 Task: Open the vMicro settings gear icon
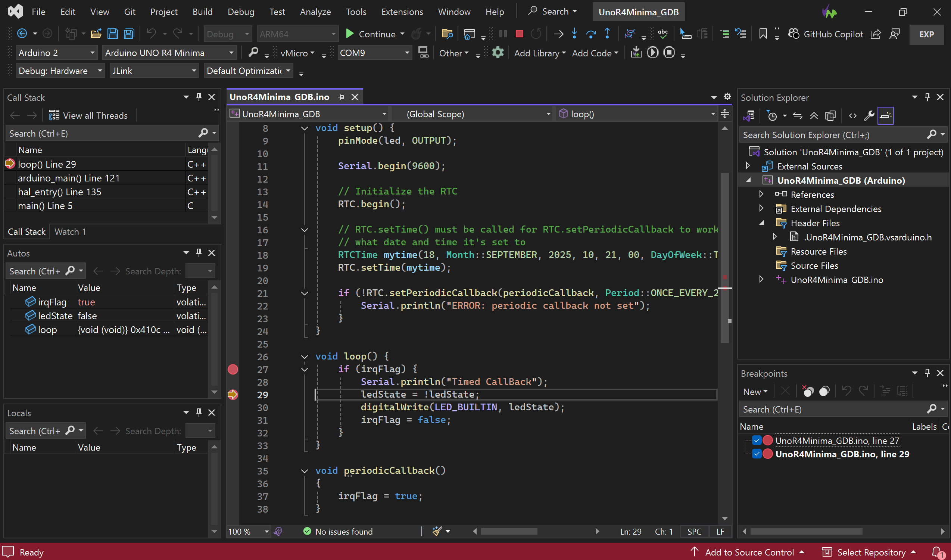click(498, 53)
